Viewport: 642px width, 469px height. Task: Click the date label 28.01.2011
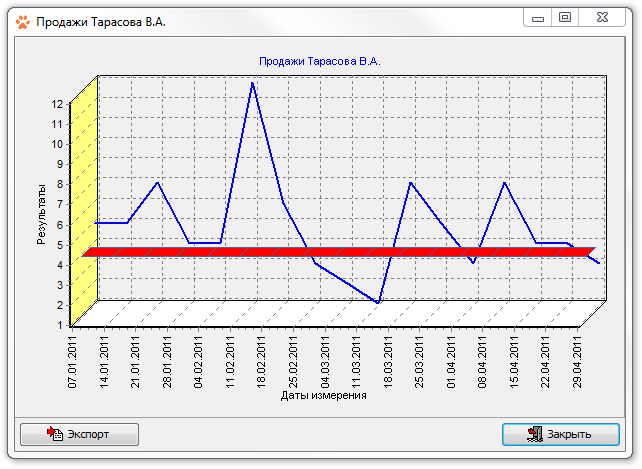click(x=167, y=362)
